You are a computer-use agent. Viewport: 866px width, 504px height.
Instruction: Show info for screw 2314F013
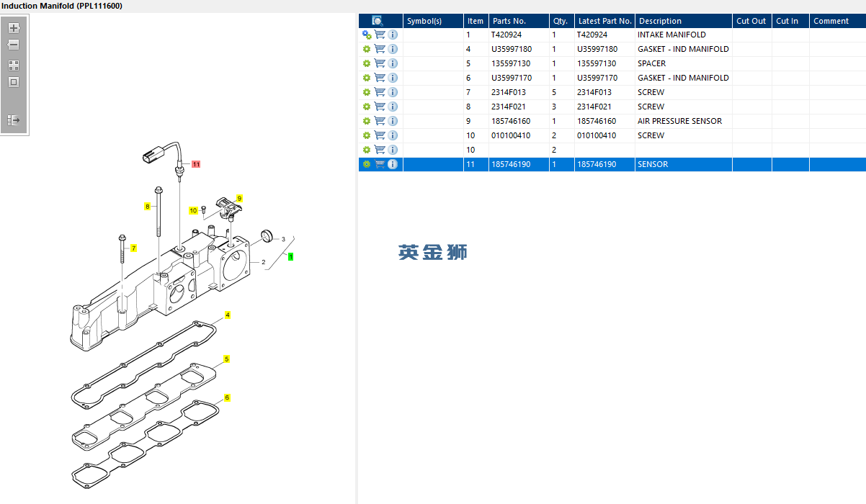coord(393,92)
